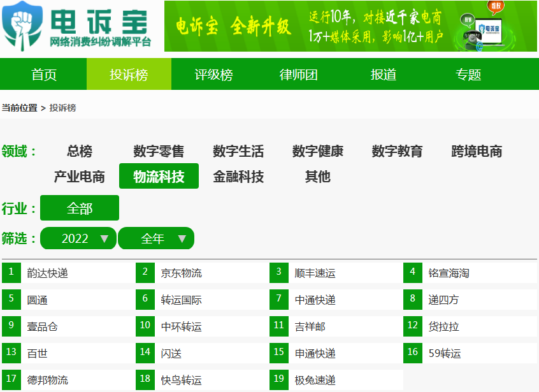Choose the 数字零售 domain filter

[159, 151]
